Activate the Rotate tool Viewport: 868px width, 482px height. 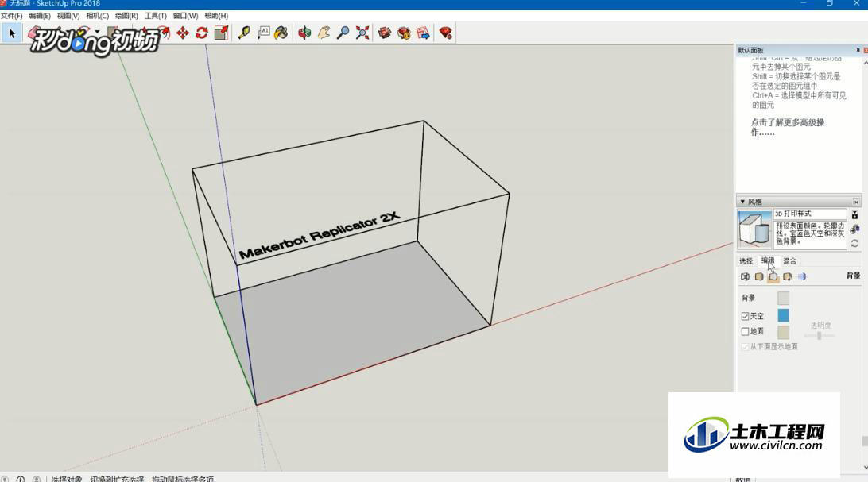(202, 33)
